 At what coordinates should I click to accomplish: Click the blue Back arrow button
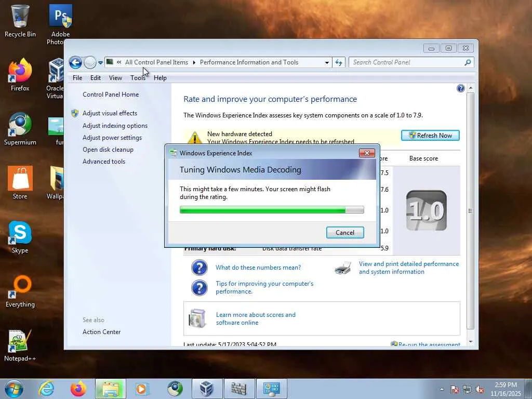point(75,62)
